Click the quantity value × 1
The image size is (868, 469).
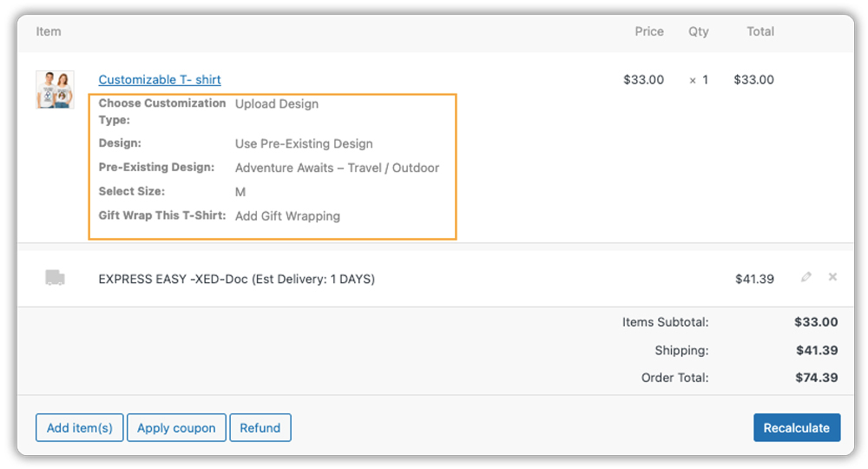[699, 80]
